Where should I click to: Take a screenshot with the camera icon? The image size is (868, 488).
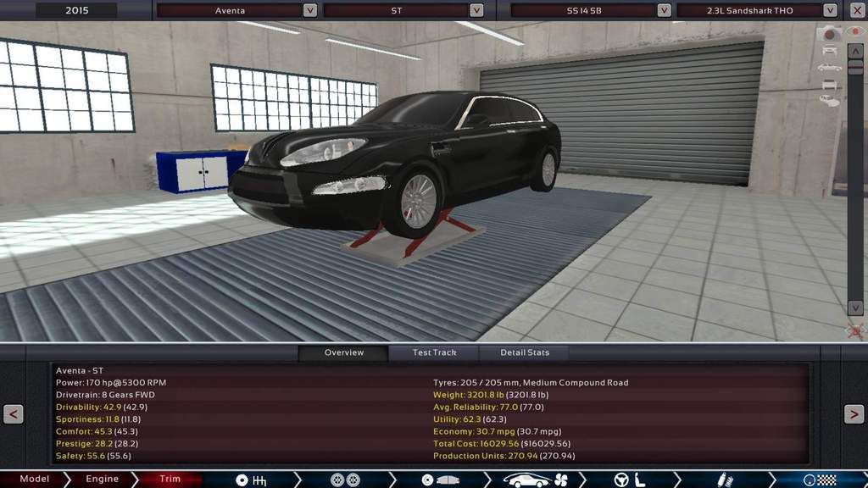[x=829, y=34]
